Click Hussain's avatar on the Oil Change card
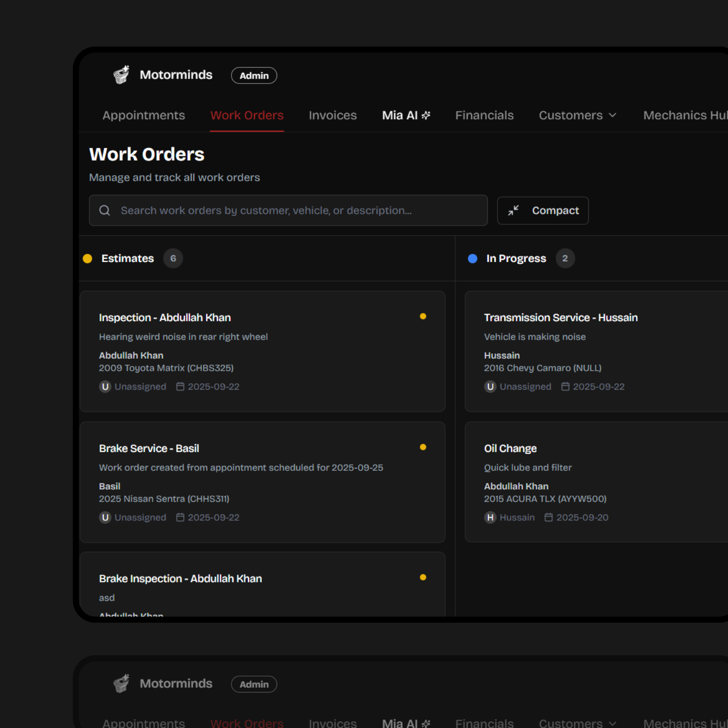728x728 pixels. pos(490,517)
